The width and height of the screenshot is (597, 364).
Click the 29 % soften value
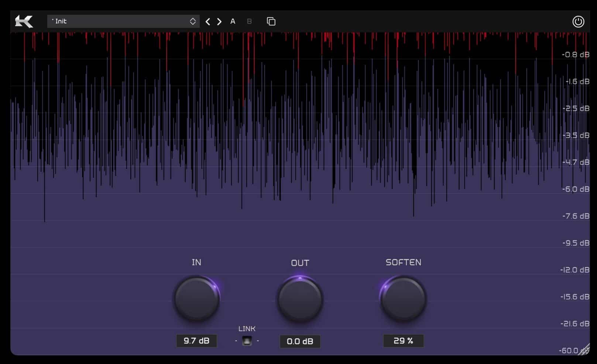[403, 341]
